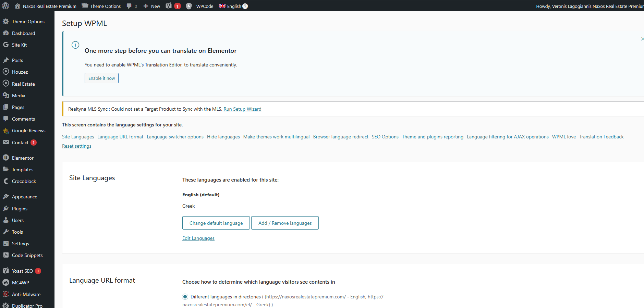Click the Google Reviews star icon

click(x=6, y=131)
